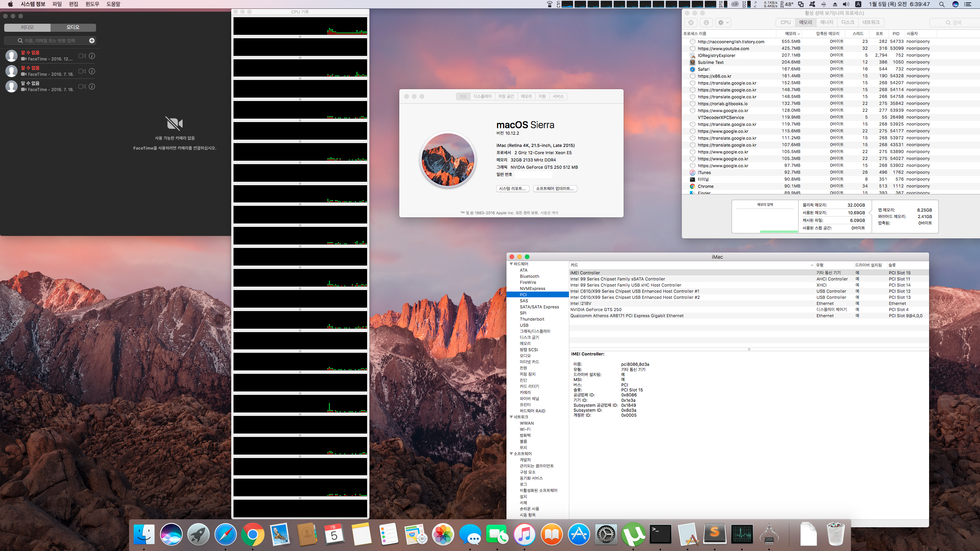
Task: Start video call for FaceTime 2016. 12 entry
Action: point(82,56)
